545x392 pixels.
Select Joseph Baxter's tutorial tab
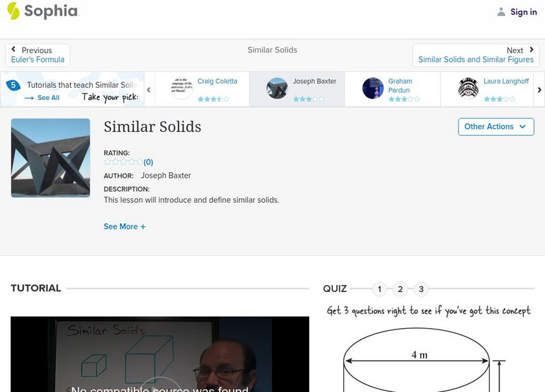[297, 89]
